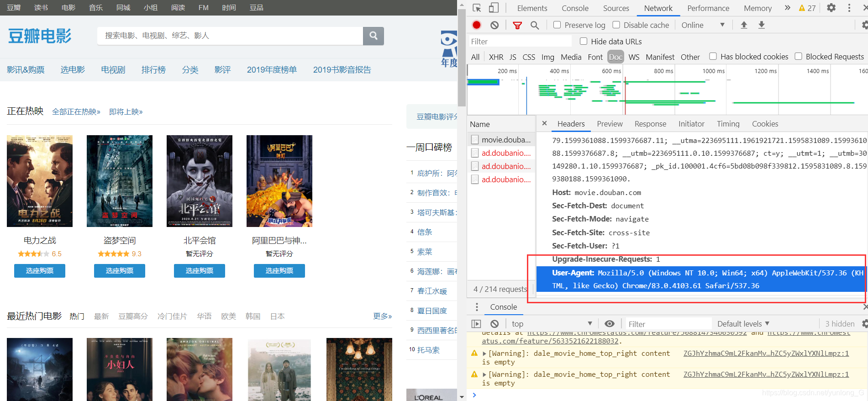
Task: Toggle the network filter funnel icon
Action: tap(517, 25)
